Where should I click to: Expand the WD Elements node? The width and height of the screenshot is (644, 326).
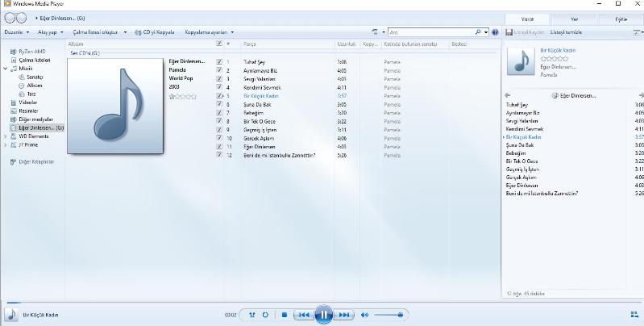6,136
